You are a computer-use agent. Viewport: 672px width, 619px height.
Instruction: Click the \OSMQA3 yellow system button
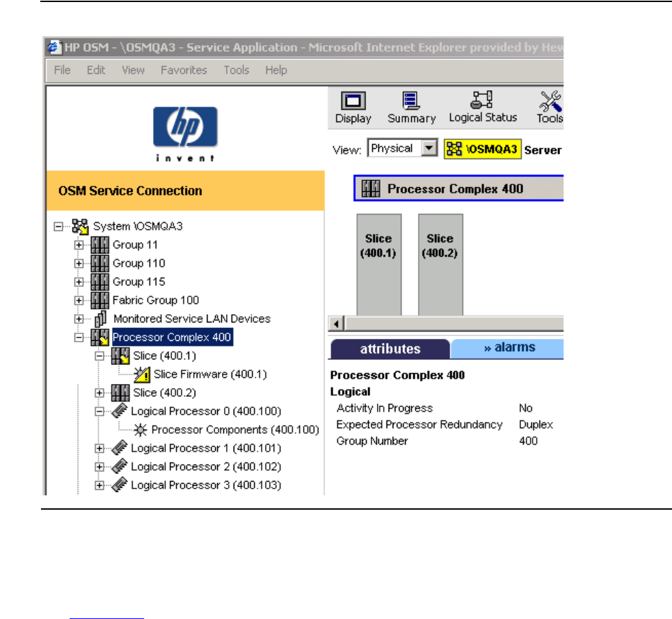tap(483, 149)
